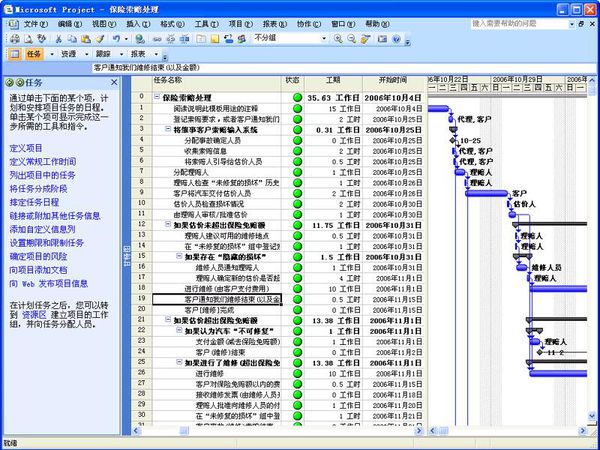Collapse the 如果估价未超出保险免赔额 summary task
This screenshot has height=450, width=600.
pyautogui.click(x=168, y=224)
